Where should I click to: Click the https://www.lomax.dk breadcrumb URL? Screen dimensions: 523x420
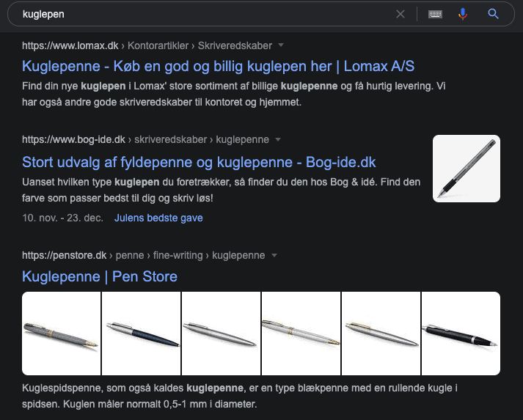pos(70,45)
